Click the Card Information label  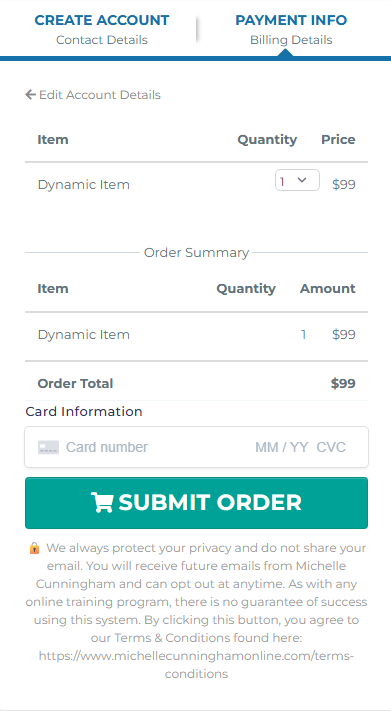pos(84,411)
